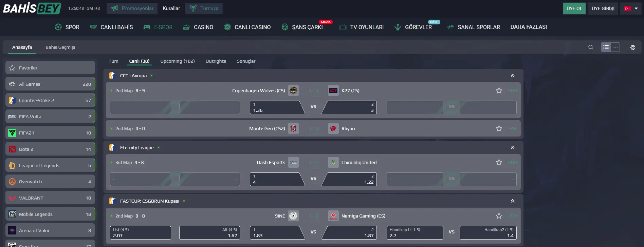Open the CASINO section

[x=198, y=27]
